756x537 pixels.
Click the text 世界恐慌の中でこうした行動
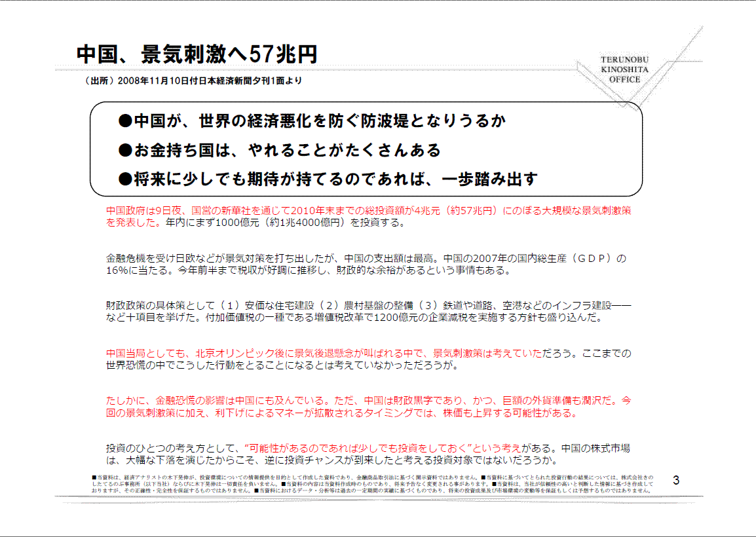(x=282, y=365)
